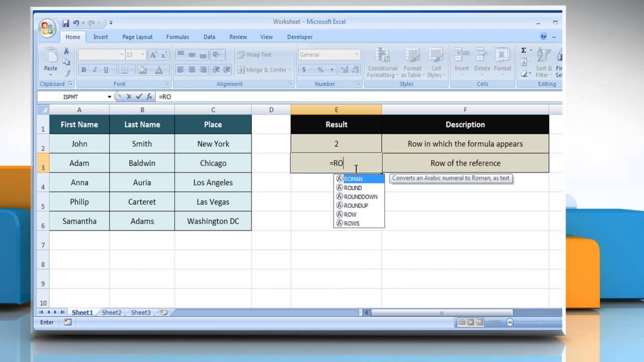Align the cell text to the right

tap(203, 70)
